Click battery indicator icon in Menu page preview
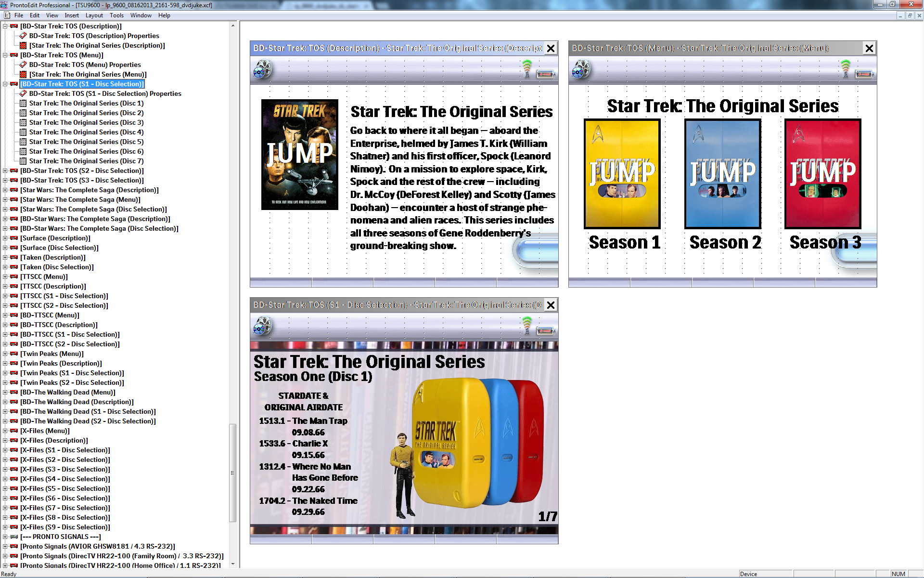The width and height of the screenshot is (924, 578). [864, 74]
